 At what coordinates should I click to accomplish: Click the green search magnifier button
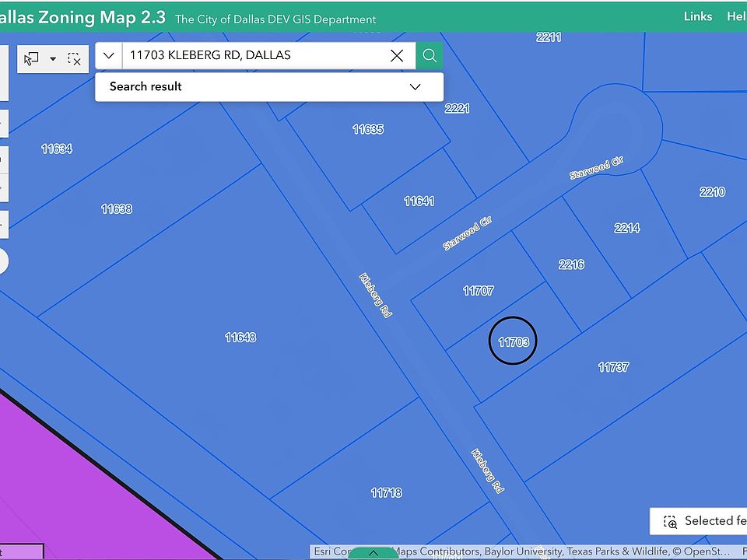(x=430, y=56)
